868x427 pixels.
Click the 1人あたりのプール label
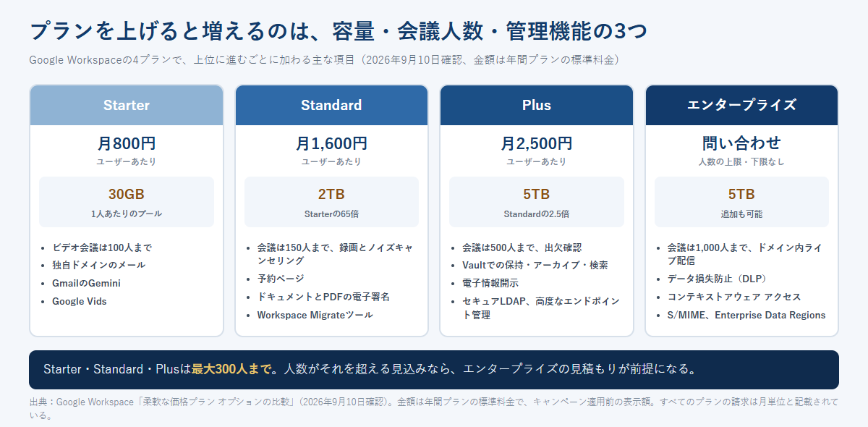(127, 214)
